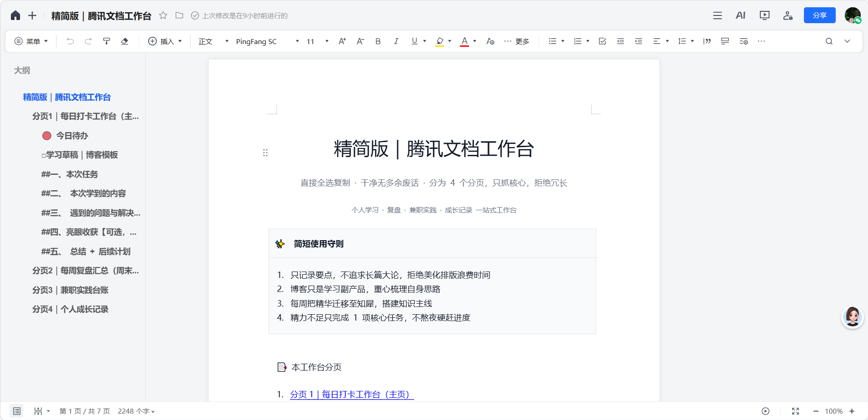This screenshot has width=868, height=420.
Task: Jump to 分页1 每日打卡工作台 in outline
Action: 85,116
